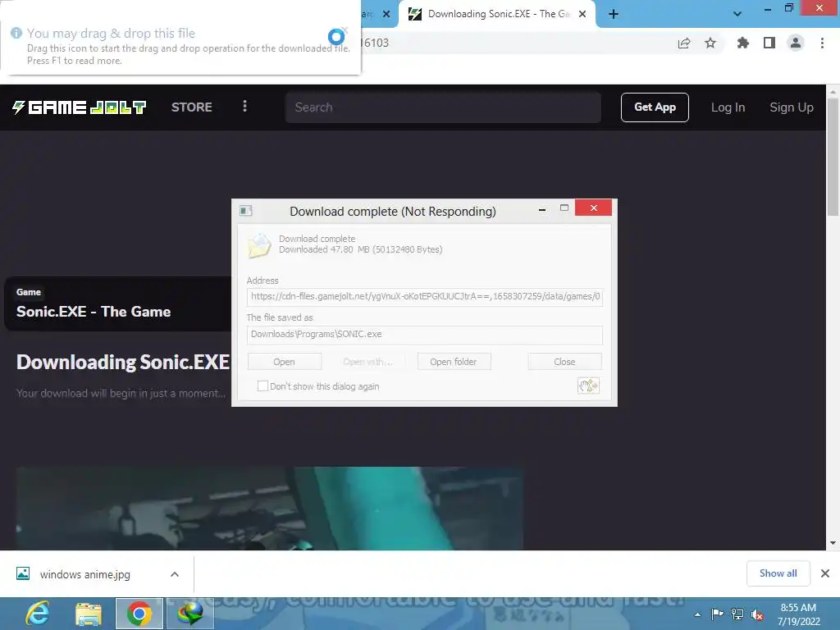This screenshot has height=630, width=840.
Task: Click the game video thumbnail
Action: click(269, 509)
